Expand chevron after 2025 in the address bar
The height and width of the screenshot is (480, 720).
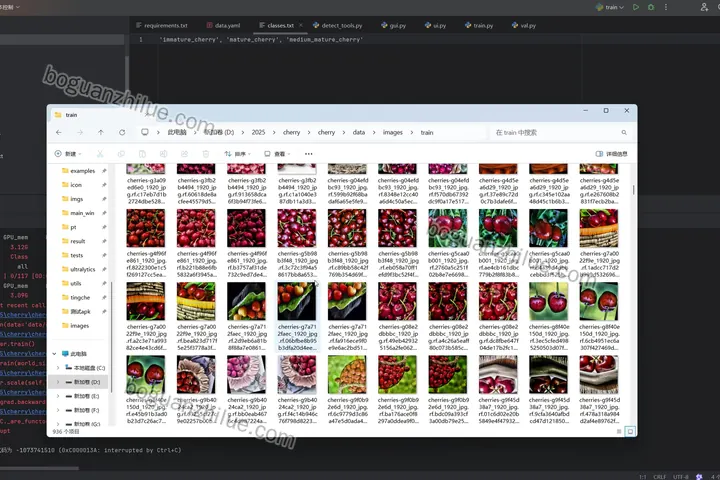pos(274,132)
